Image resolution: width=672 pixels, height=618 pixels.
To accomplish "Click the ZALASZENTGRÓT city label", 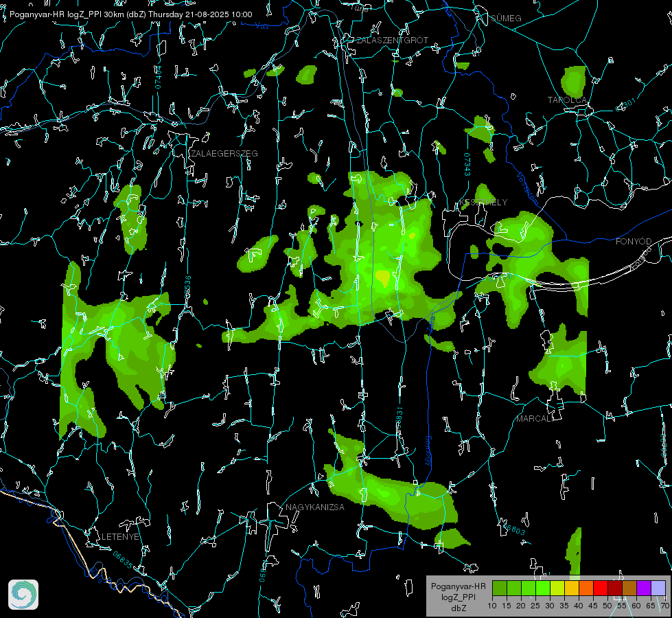I will pos(393,41).
